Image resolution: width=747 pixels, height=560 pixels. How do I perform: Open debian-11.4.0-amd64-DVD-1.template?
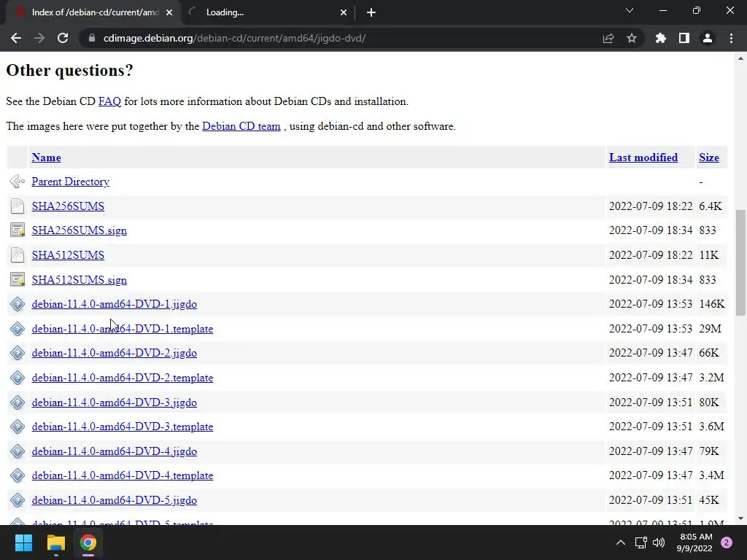coord(123,329)
